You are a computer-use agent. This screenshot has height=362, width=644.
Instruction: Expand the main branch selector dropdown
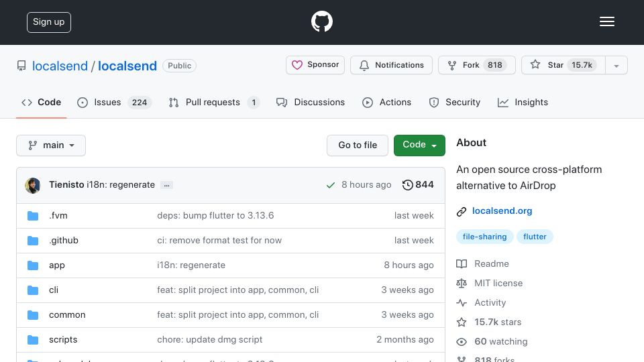click(x=51, y=145)
